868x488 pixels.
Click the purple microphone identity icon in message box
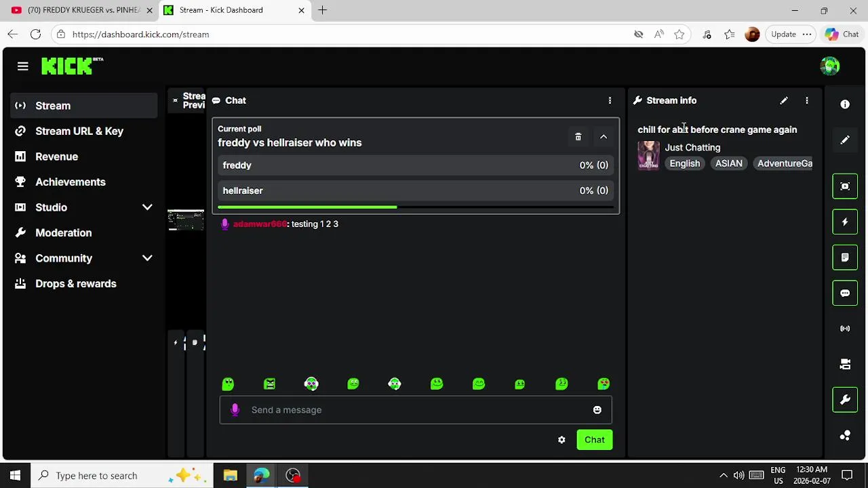click(235, 410)
